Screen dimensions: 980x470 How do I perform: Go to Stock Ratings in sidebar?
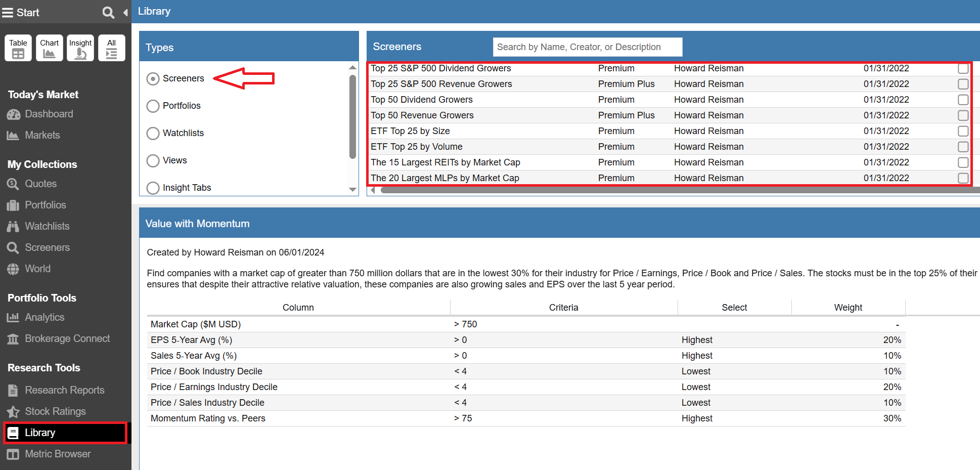coord(55,412)
